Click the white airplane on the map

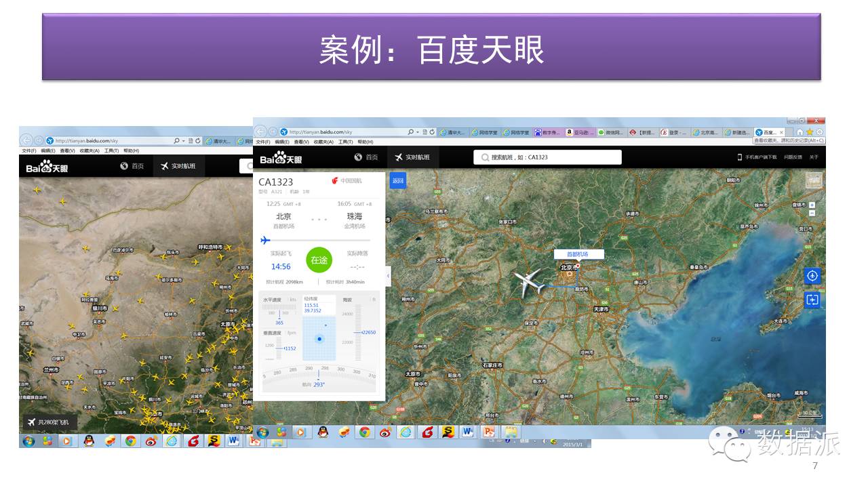tap(529, 282)
